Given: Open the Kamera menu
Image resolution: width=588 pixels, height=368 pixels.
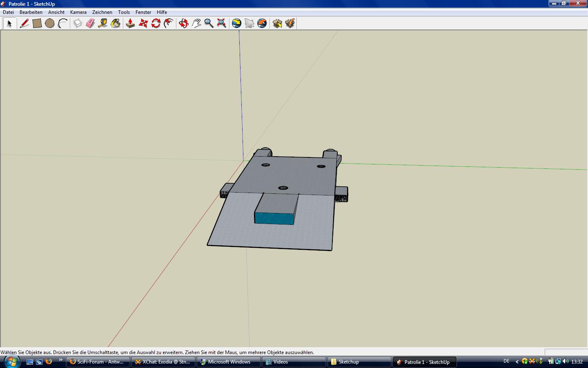Looking at the screenshot, I should pyautogui.click(x=78, y=12).
